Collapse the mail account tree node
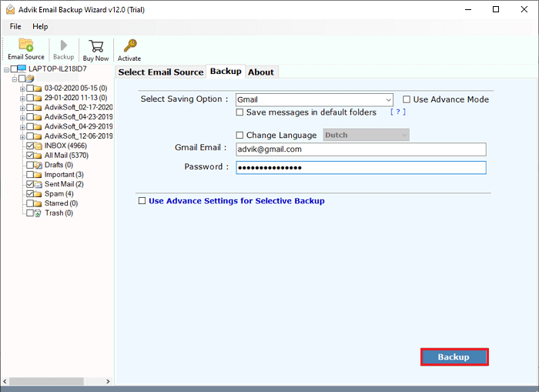The height and width of the screenshot is (392, 539). pos(15,79)
